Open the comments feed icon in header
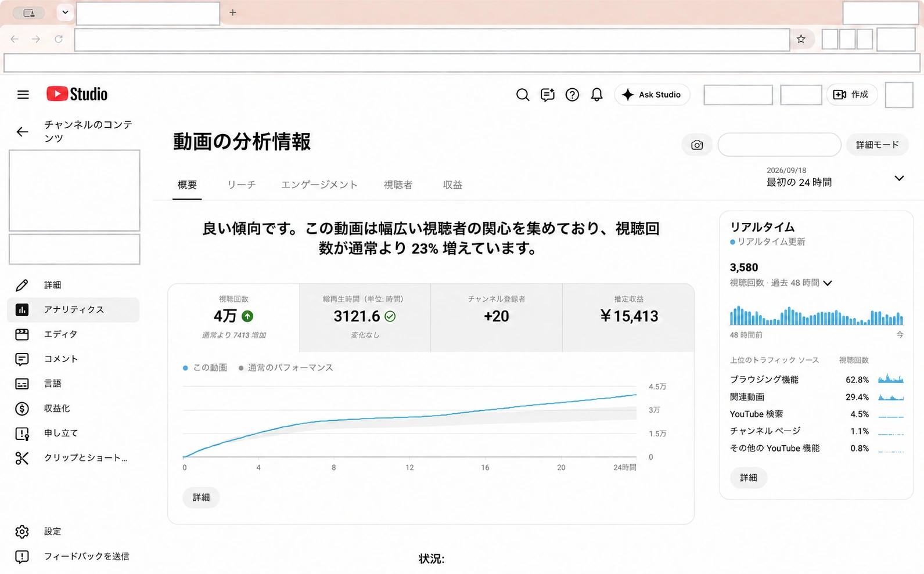 [x=547, y=95]
